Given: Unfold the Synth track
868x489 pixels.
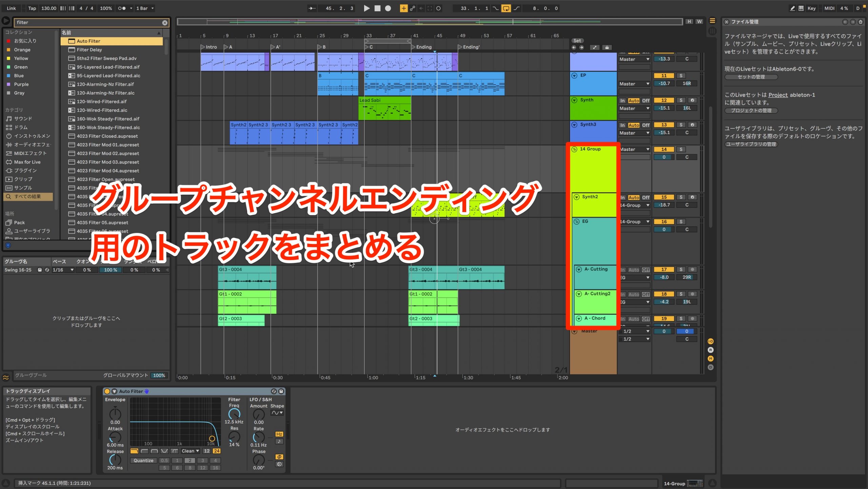Looking at the screenshot, I should [574, 100].
